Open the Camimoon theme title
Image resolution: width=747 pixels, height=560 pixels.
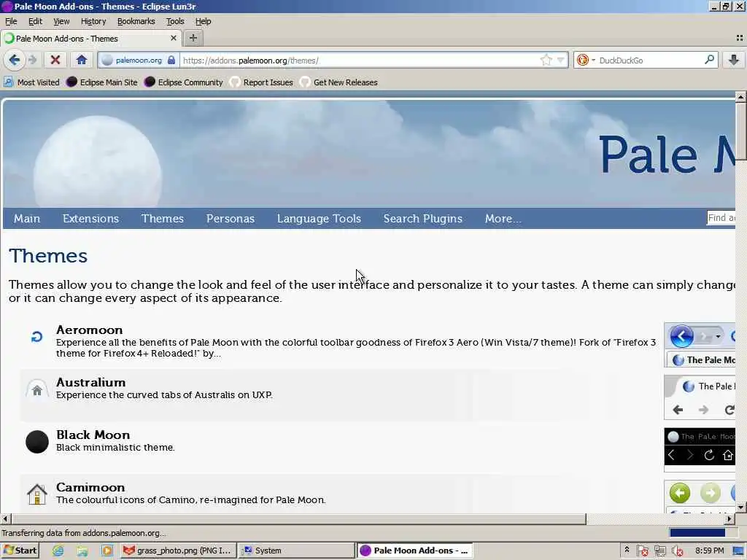click(x=90, y=487)
